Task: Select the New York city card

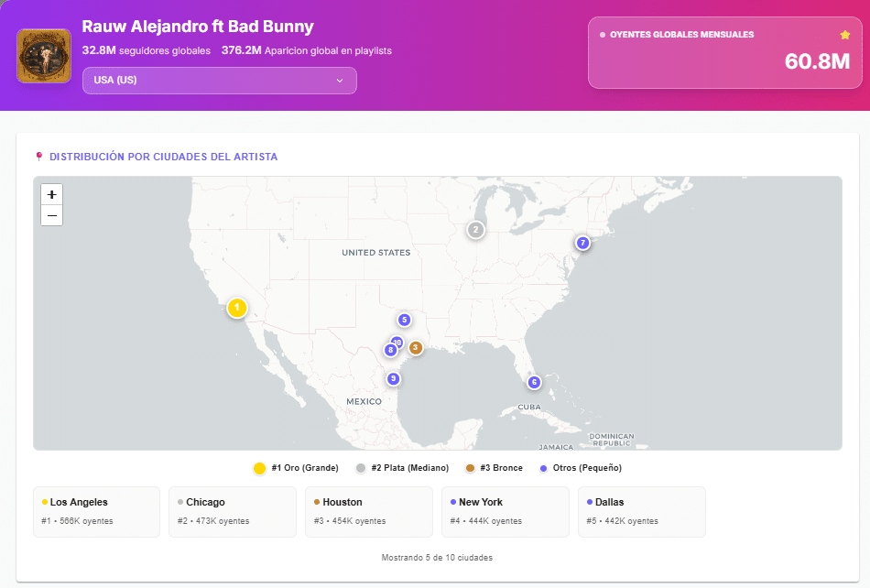Action: (x=504, y=511)
